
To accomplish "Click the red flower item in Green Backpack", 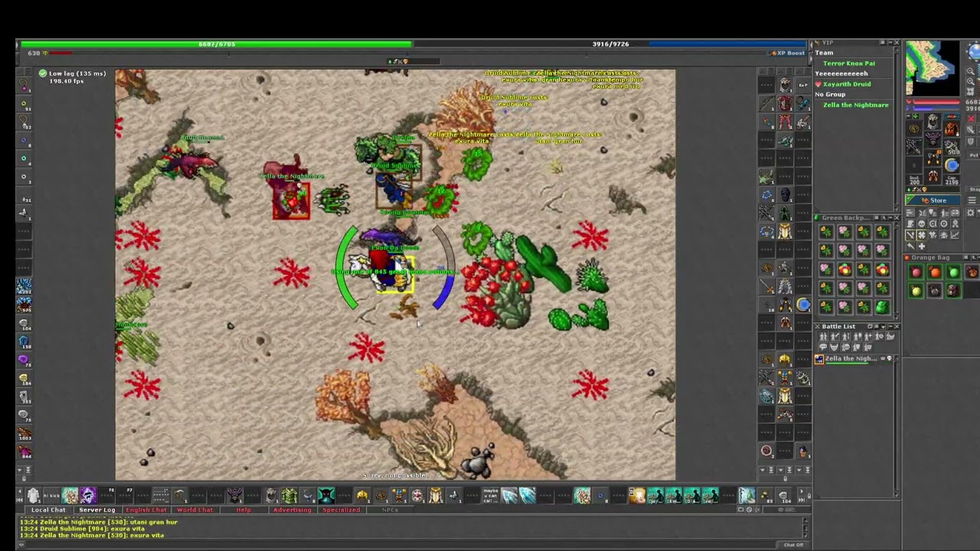I will pyautogui.click(x=844, y=269).
